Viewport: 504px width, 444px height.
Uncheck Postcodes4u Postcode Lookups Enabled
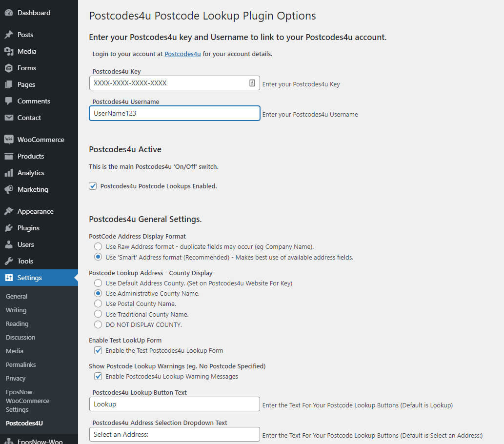(93, 186)
